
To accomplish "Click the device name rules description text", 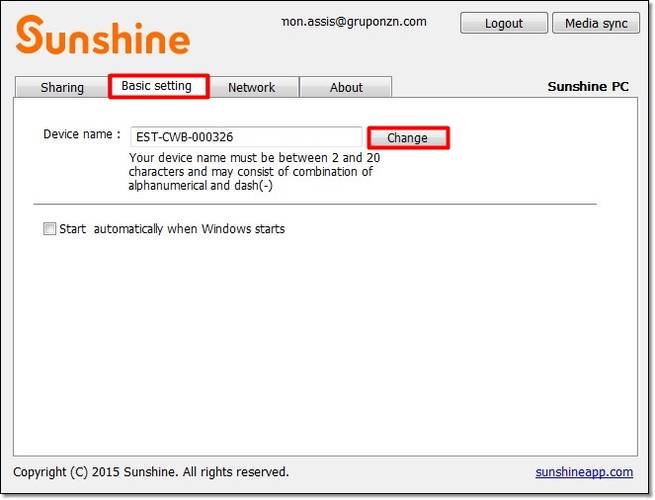I will [254, 171].
